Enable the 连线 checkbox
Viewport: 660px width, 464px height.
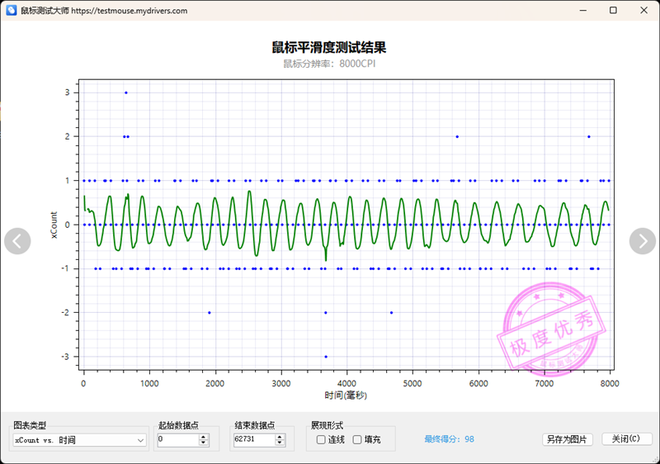coord(321,439)
